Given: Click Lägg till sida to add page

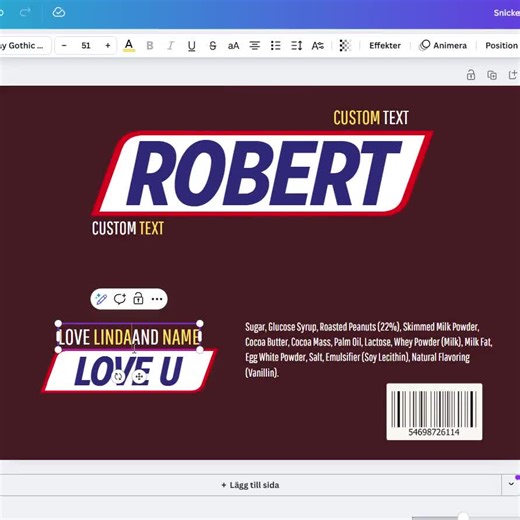Looking at the screenshot, I should [x=250, y=485].
